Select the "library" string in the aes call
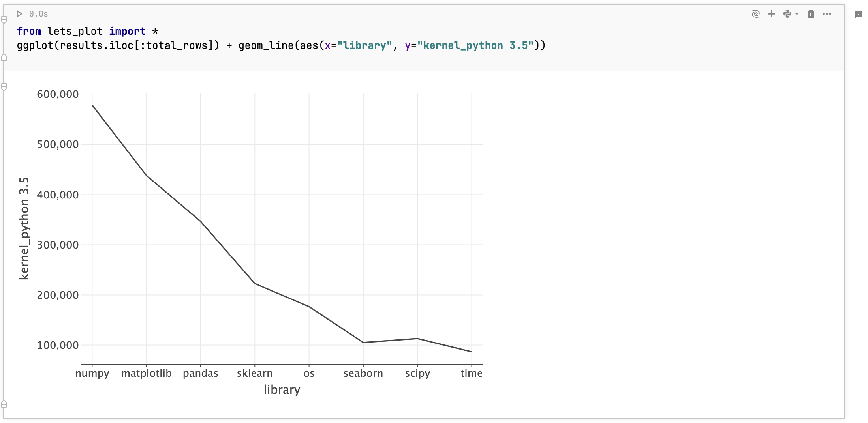Viewport: 868px width, 423px height. pos(364,45)
